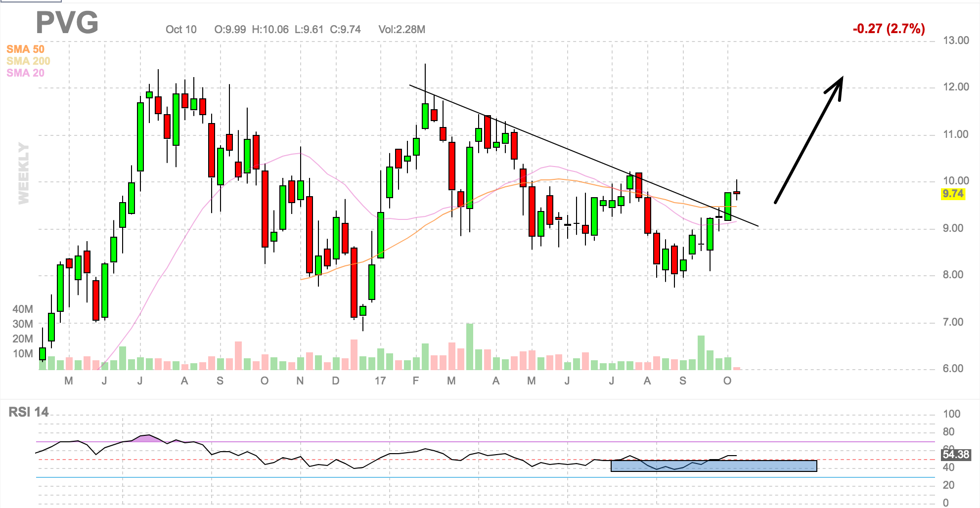This screenshot has width=980, height=508.
Task: Select the black upward arrow annotation
Action: click(808, 140)
